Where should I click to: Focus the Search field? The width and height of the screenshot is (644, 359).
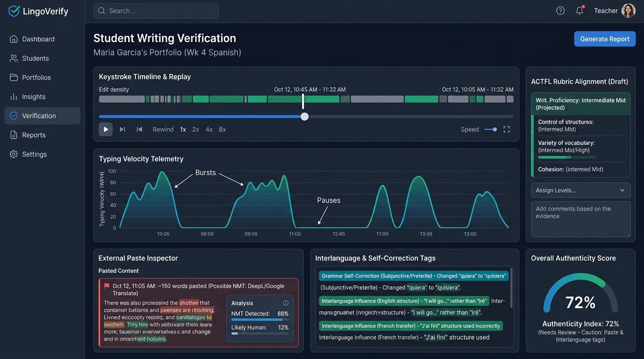coord(156,11)
